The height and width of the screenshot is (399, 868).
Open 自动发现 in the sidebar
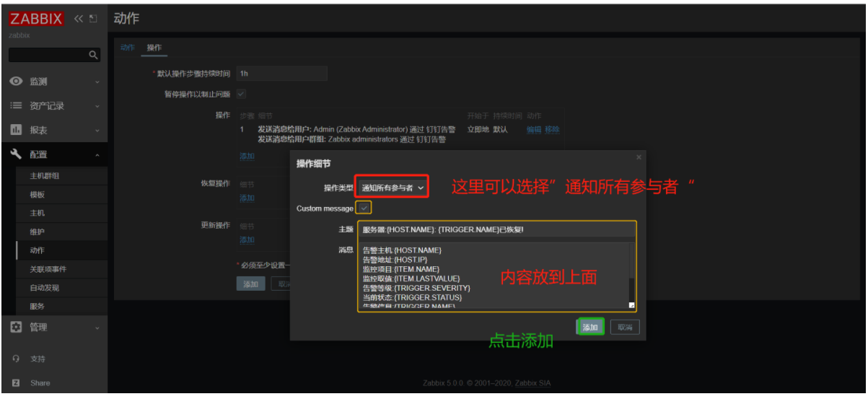[x=45, y=288]
